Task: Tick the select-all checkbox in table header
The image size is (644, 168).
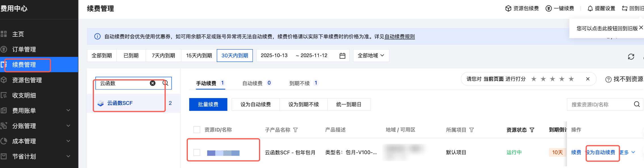Action: (197, 130)
